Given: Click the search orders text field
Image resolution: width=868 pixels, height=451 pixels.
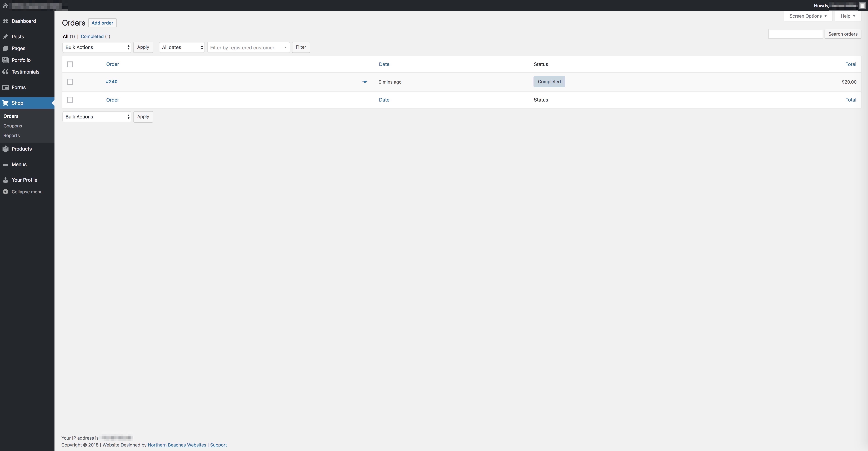Looking at the screenshot, I should pyautogui.click(x=795, y=34).
